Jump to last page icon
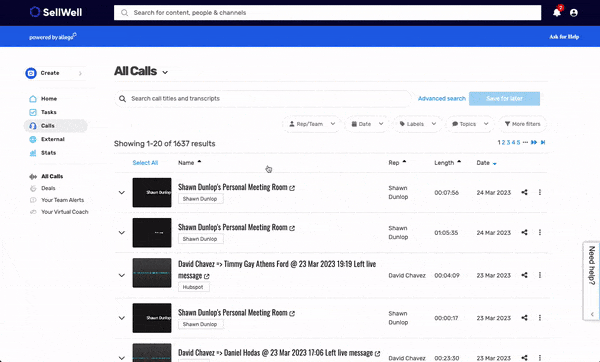 click(543, 142)
